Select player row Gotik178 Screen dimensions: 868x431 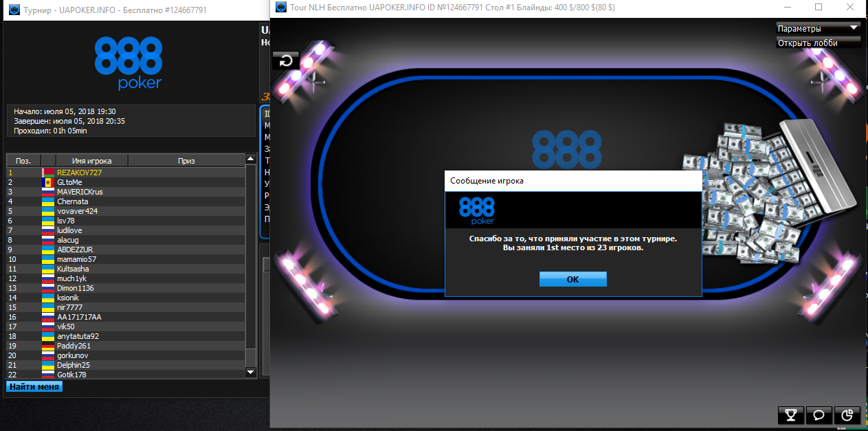(x=126, y=375)
